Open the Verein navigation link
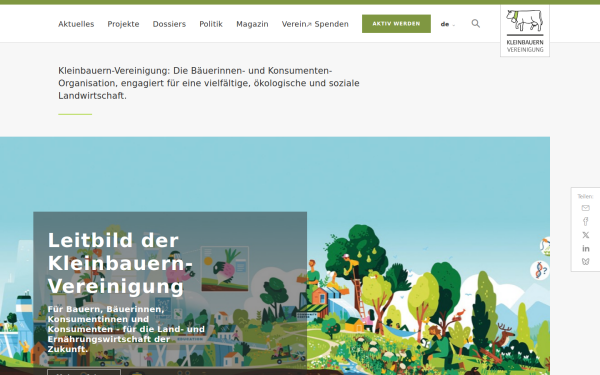The width and height of the screenshot is (600, 375). (294, 24)
